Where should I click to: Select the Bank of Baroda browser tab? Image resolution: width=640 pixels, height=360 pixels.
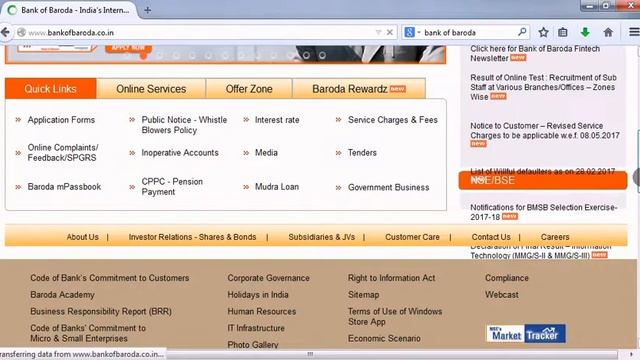[69, 10]
